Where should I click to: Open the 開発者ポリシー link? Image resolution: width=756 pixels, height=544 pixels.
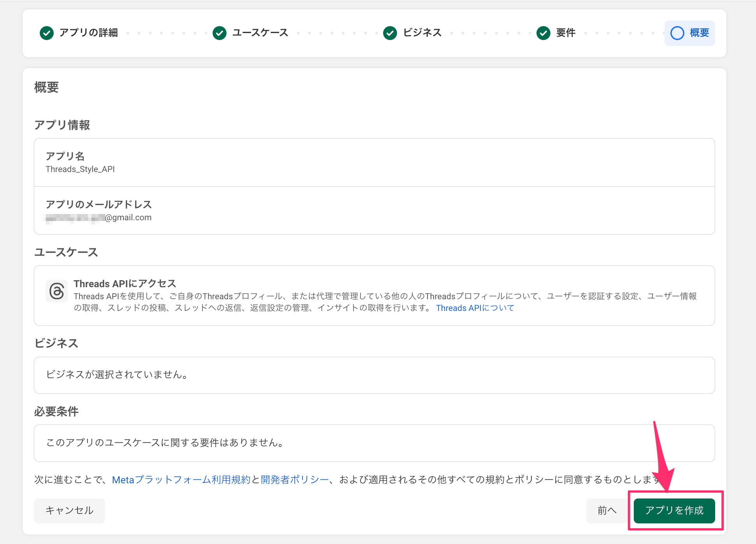click(x=295, y=480)
